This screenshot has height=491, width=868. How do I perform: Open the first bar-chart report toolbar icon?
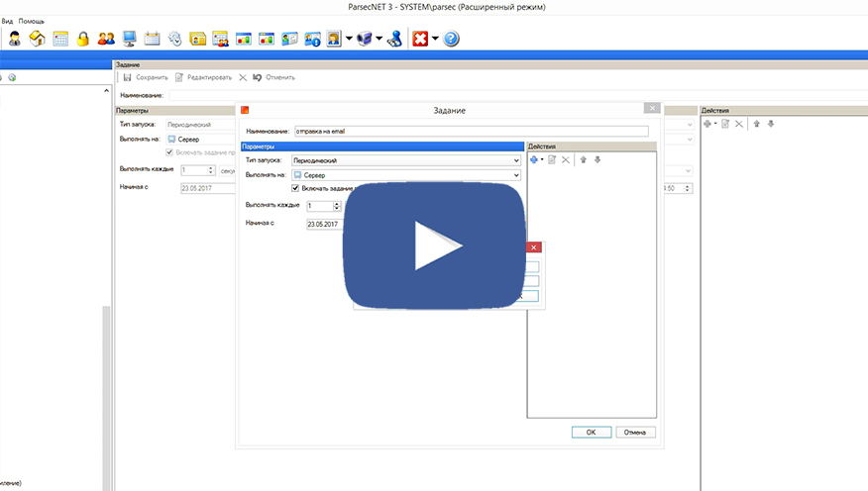click(x=244, y=39)
